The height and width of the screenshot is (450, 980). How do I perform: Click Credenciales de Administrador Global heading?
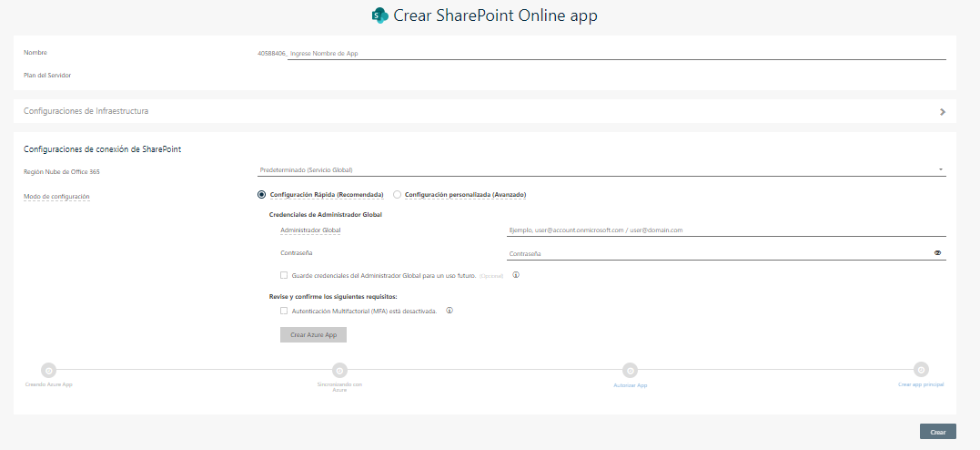pyautogui.click(x=325, y=215)
